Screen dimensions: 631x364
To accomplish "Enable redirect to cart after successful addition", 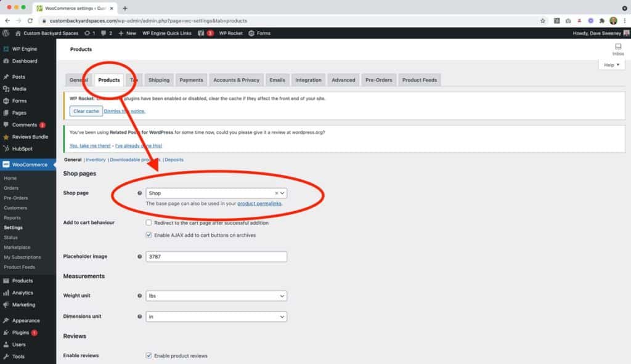I will (149, 222).
